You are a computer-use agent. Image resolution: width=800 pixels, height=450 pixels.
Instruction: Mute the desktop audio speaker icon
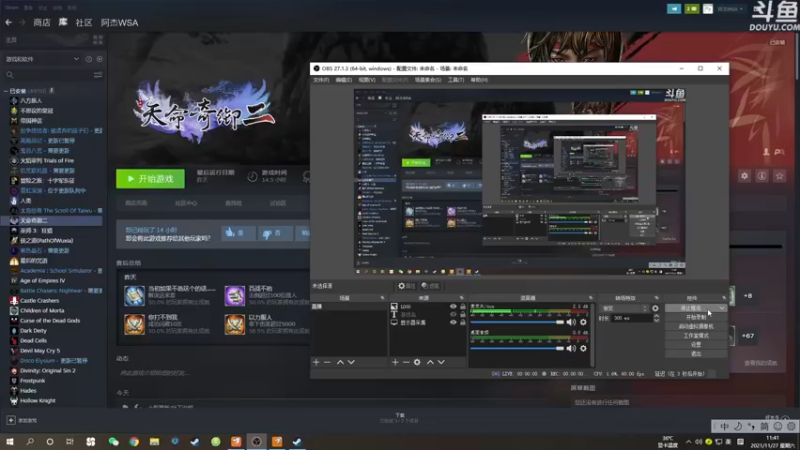tap(571, 348)
